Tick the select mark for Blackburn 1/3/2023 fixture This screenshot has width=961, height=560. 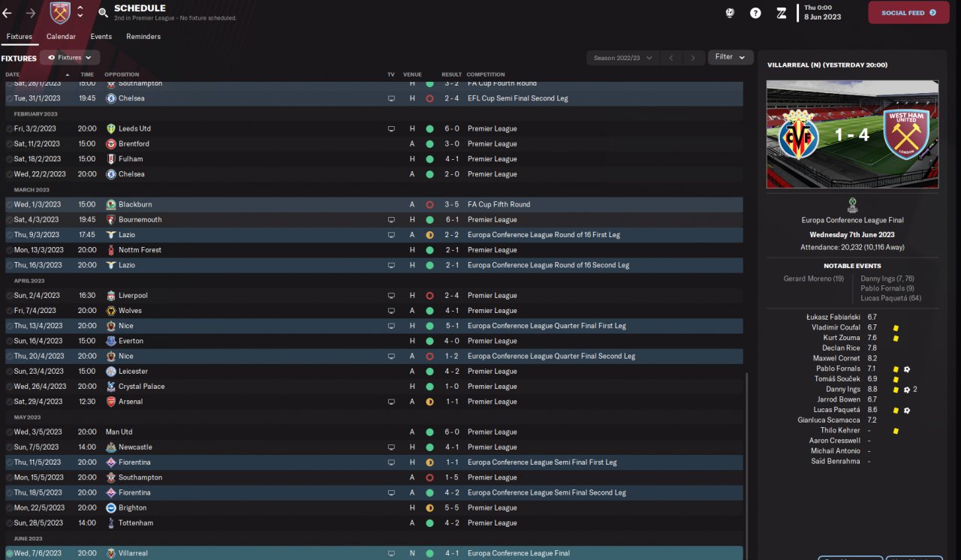coord(9,204)
